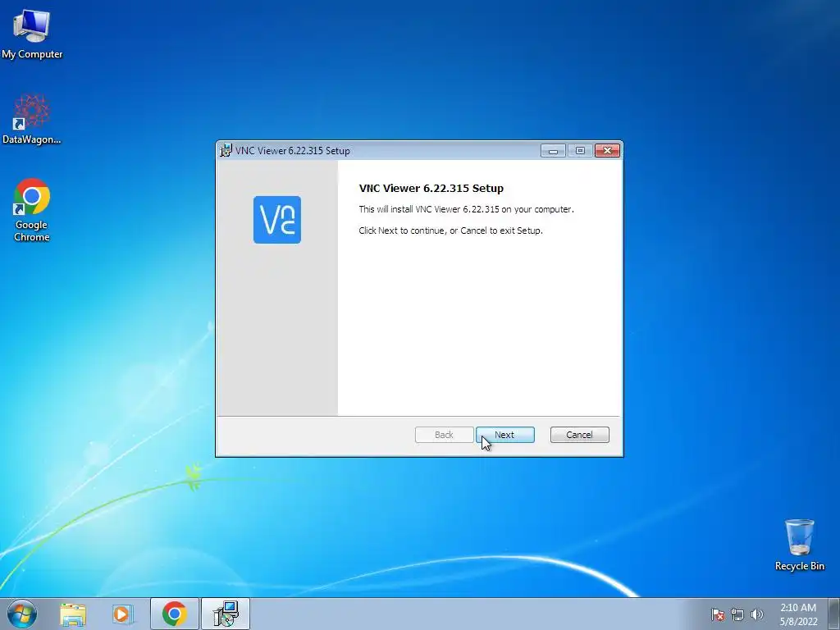The width and height of the screenshot is (840, 630).
Task: Open the Windows Start menu
Action: (22, 614)
